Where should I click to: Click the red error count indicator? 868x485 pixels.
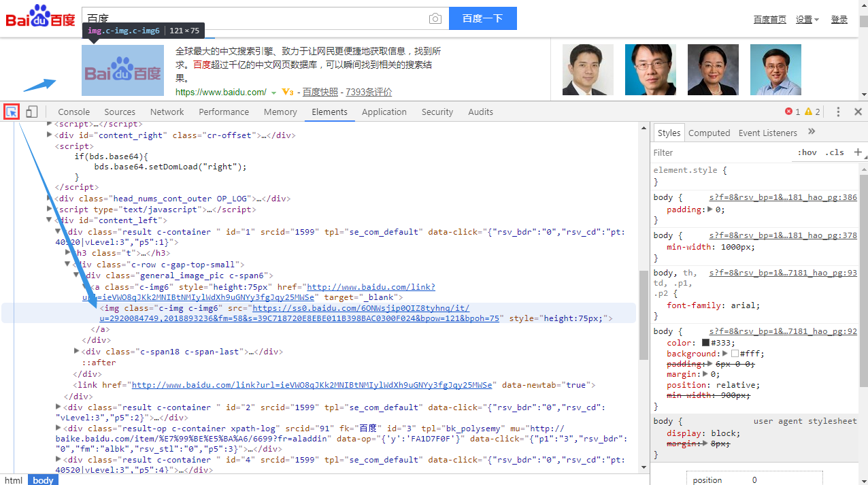coord(792,112)
